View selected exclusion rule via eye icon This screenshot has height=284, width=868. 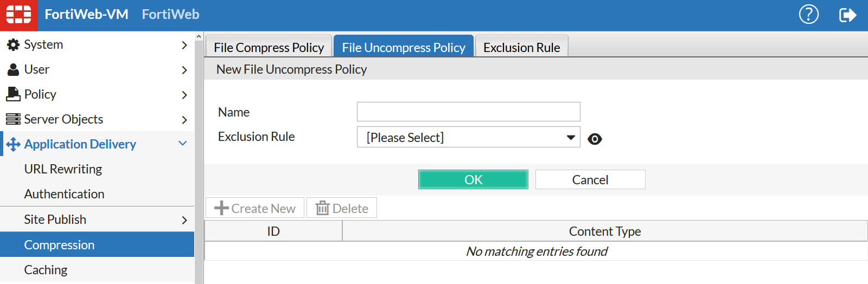(x=595, y=139)
